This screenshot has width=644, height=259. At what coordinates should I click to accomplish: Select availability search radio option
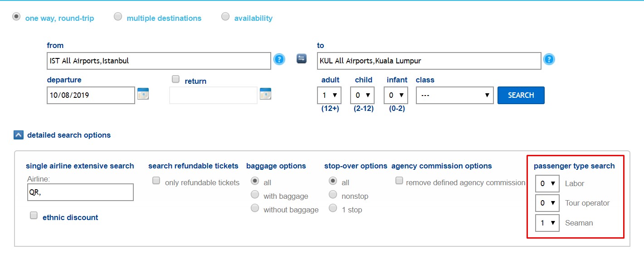point(225,16)
